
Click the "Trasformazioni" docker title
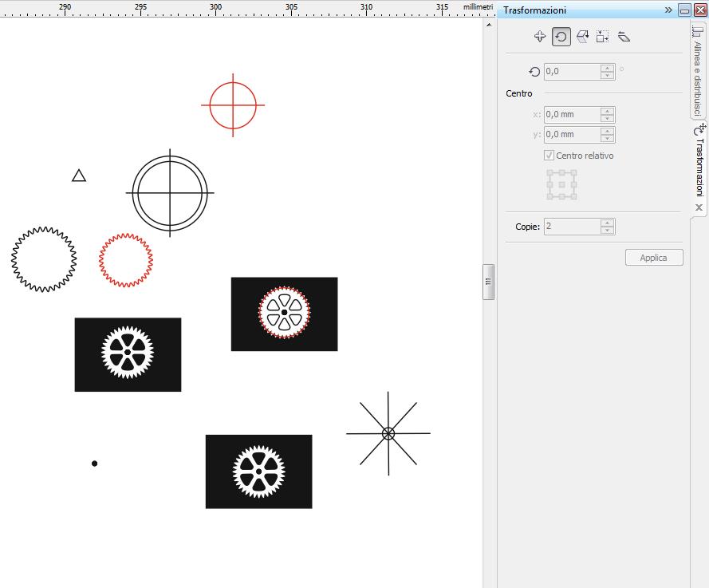click(x=534, y=10)
